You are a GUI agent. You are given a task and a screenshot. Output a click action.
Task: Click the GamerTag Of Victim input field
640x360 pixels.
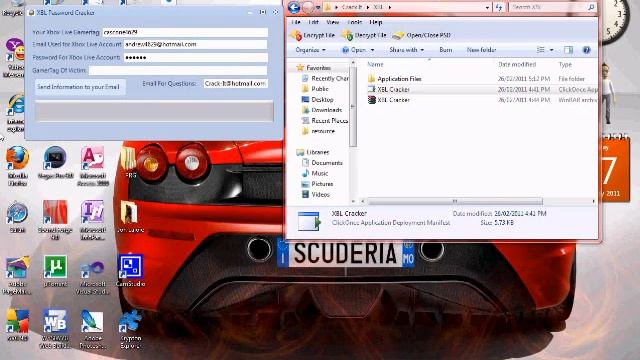click(178, 71)
